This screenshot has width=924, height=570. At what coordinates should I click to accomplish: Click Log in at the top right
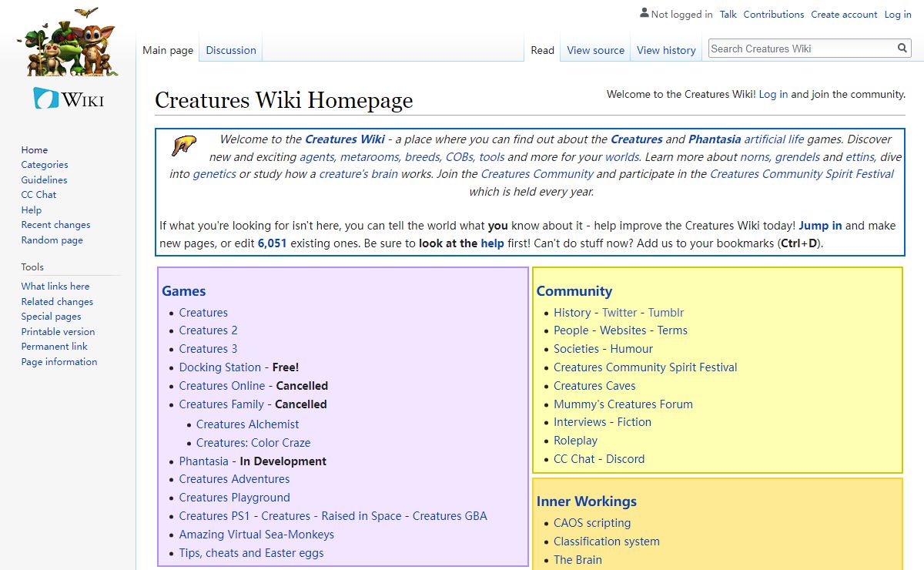click(x=898, y=14)
